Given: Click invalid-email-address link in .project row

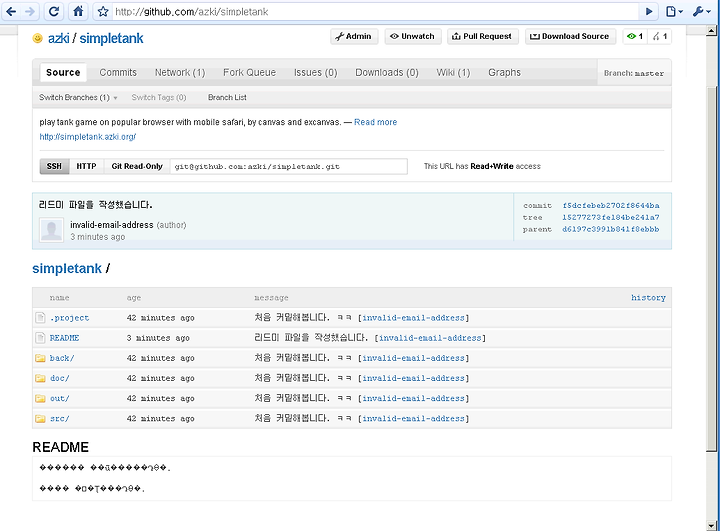Looking at the screenshot, I should click(x=413, y=318).
